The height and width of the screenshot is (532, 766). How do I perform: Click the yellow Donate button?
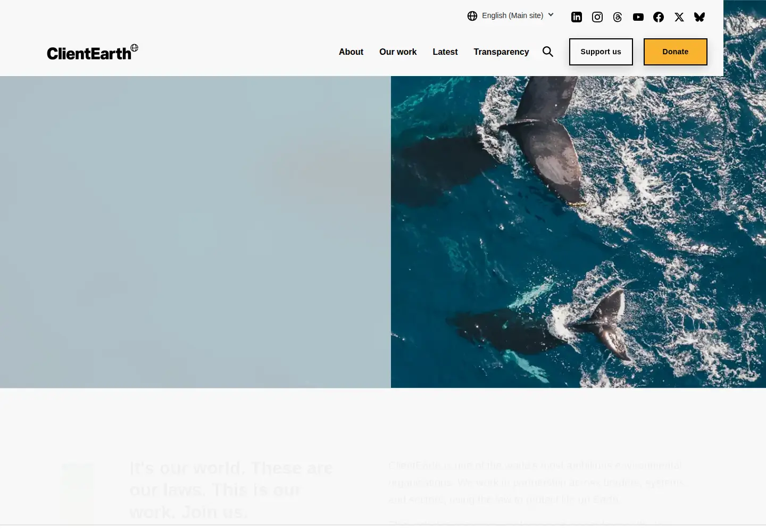pos(676,52)
